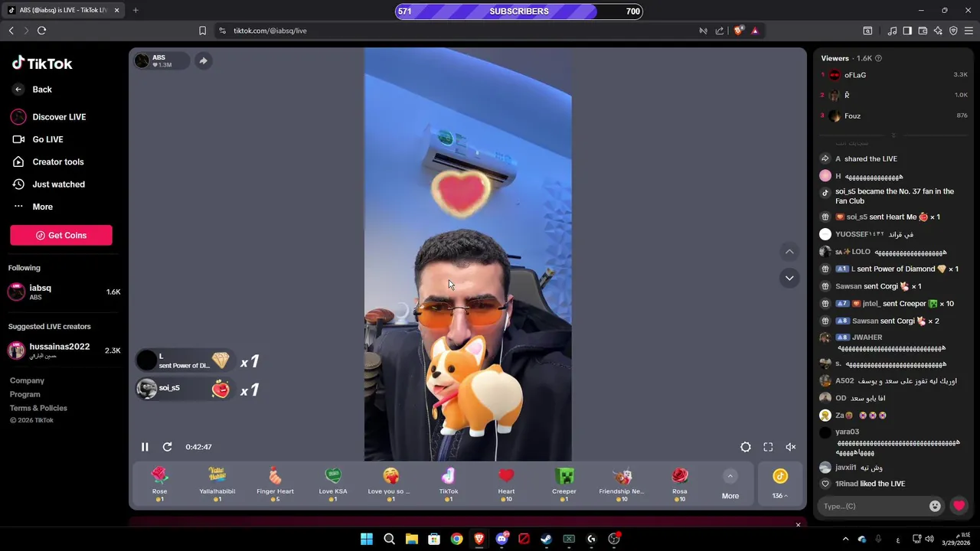The width and height of the screenshot is (980, 551).
Task: Send the Creeper gift
Action: click(564, 484)
